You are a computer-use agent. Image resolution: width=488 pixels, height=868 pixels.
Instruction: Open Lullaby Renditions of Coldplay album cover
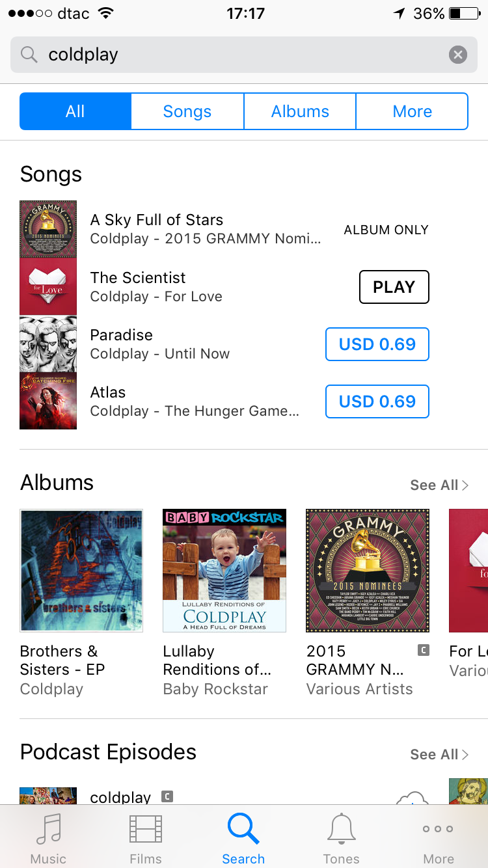[x=224, y=571]
